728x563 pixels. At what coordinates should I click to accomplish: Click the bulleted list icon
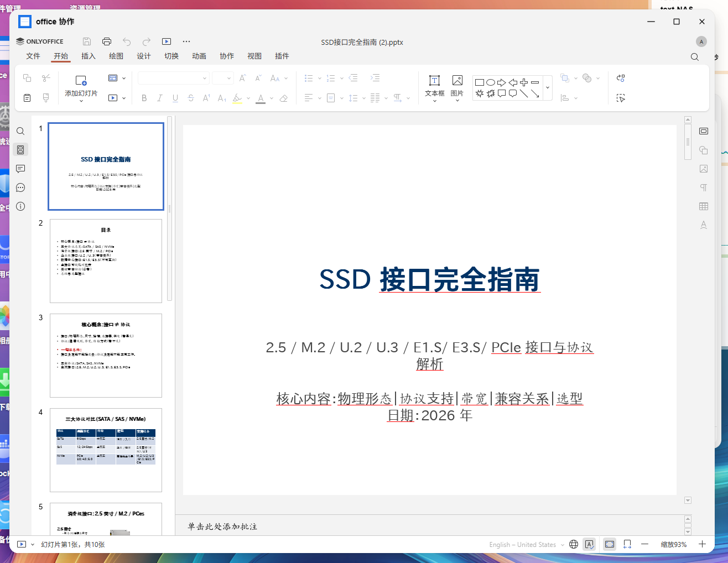coord(309,78)
